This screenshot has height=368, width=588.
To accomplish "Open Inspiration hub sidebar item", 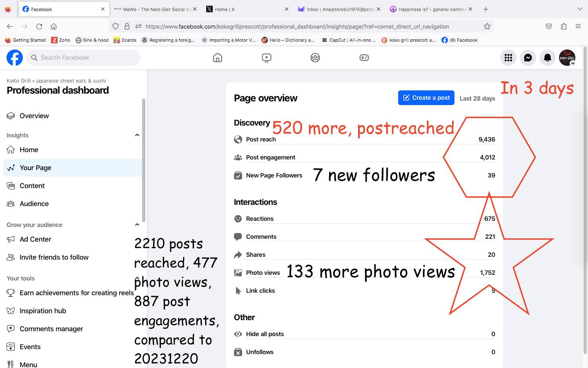I will pos(72,311).
